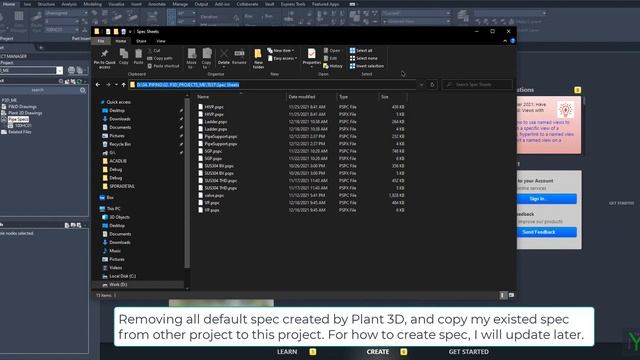Click the navigation pane vertical scrollbar

[x=187, y=184]
